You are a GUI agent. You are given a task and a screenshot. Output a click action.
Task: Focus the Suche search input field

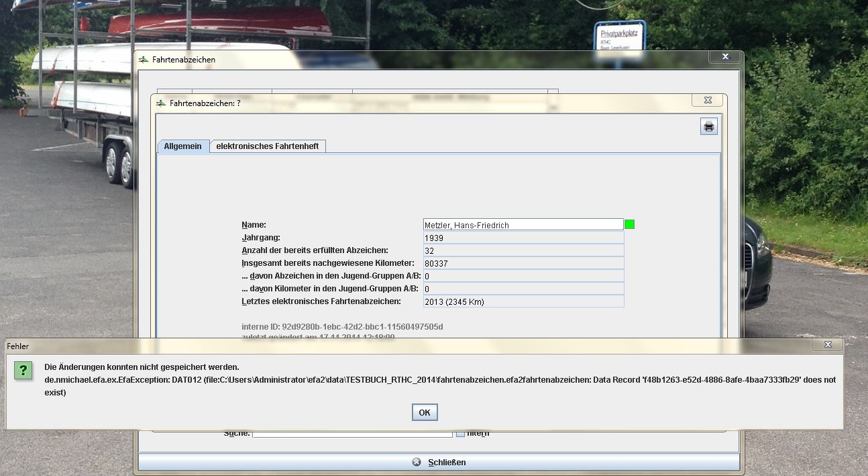click(352, 434)
